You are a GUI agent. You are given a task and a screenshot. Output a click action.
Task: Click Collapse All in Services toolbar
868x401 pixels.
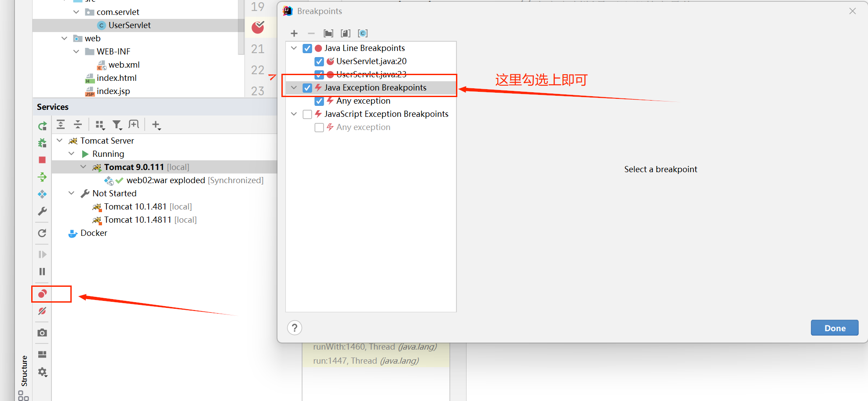[x=78, y=125]
